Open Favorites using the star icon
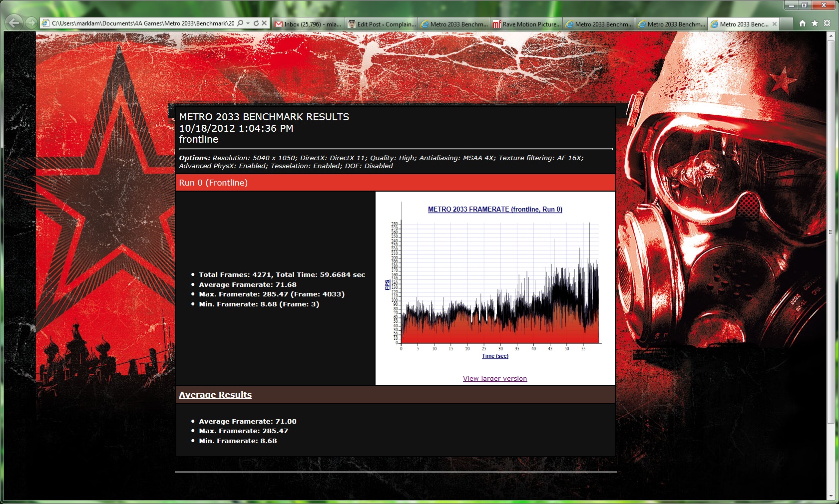The width and height of the screenshot is (839, 504). (815, 23)
